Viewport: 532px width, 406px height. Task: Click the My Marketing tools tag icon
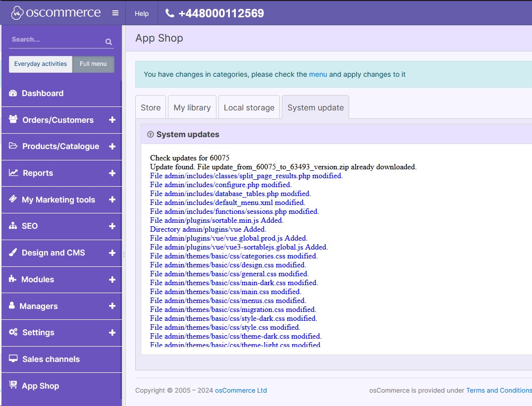point(13,199)
